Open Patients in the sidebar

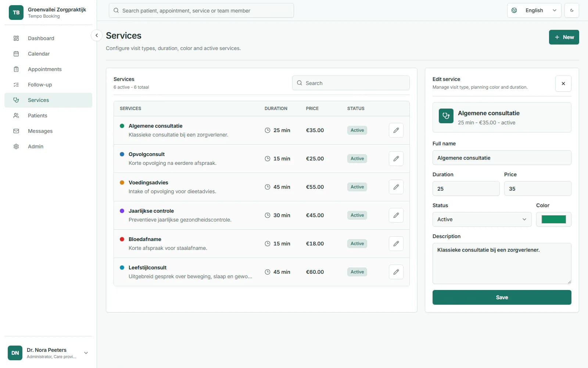point(48,116)
